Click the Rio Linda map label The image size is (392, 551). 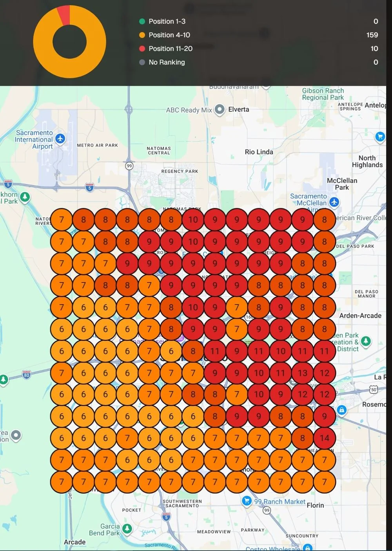259,152
